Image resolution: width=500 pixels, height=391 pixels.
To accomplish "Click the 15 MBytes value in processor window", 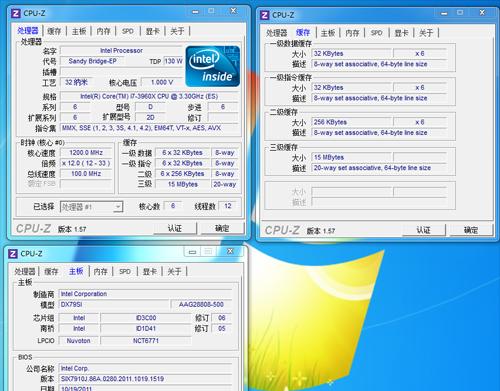I will point(182,184).
